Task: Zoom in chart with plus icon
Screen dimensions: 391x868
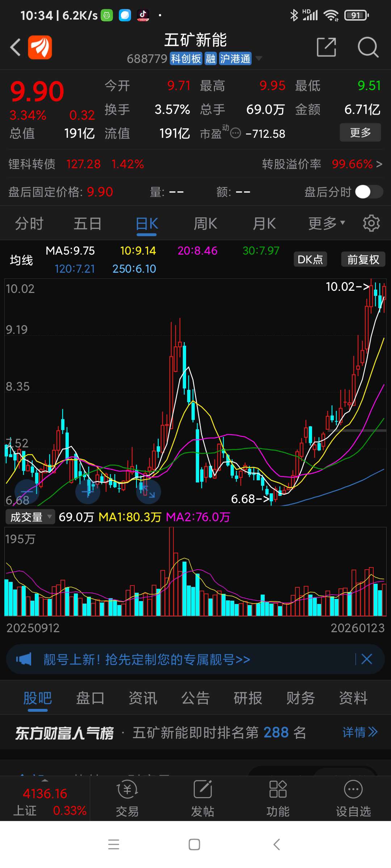Action: [x=88, y=492]
